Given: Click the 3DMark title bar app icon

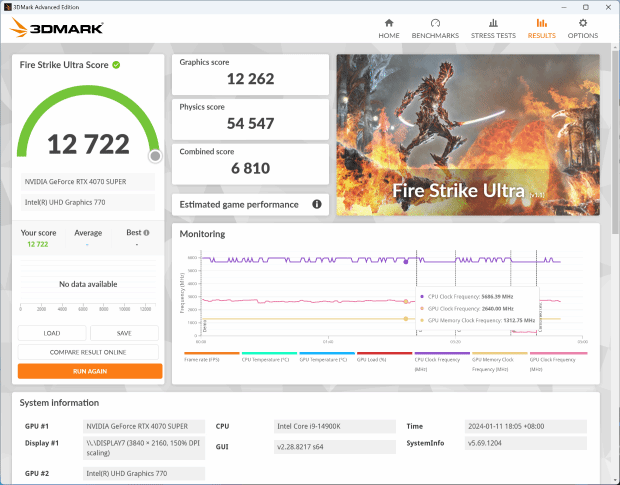Looking at the screenshot, I should [8, 7].
